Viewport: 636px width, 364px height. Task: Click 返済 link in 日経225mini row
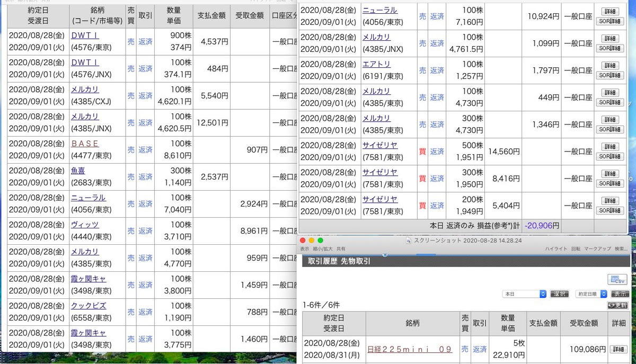pos(480,349)
